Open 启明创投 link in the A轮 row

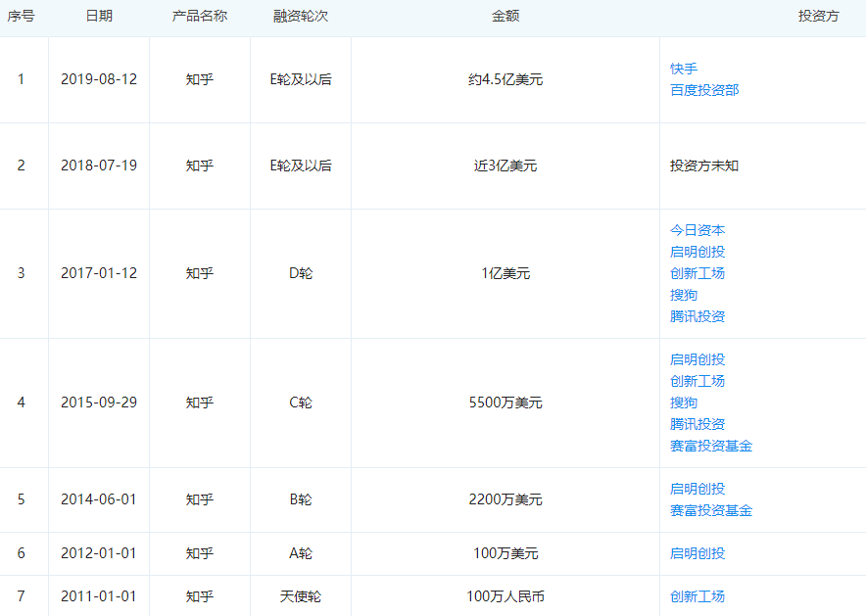[x=698, y=553]
